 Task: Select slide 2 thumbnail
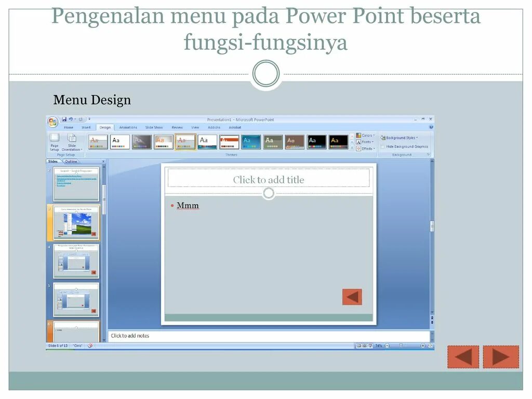(76, 184)
